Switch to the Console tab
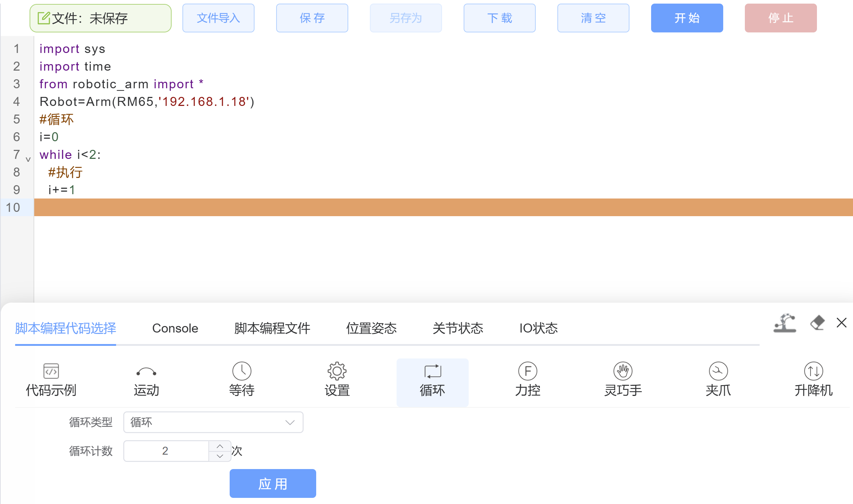The image size is (853, 504). click(175, 328)
